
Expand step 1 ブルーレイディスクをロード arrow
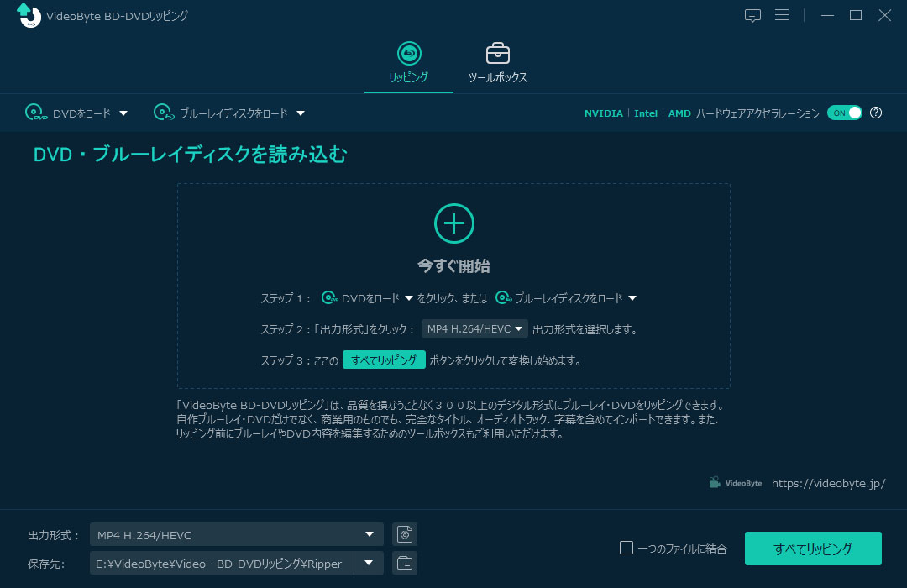tap(632, 298)
